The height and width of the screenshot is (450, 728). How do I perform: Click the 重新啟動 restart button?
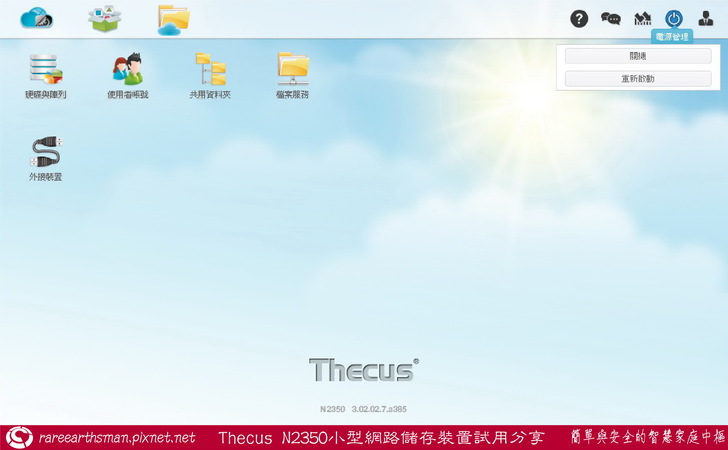pos(638,78)
